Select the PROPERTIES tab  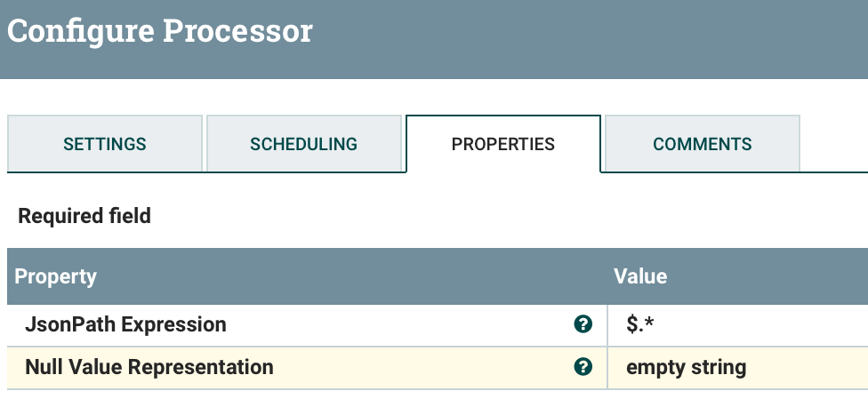click(x=503, y=144)
